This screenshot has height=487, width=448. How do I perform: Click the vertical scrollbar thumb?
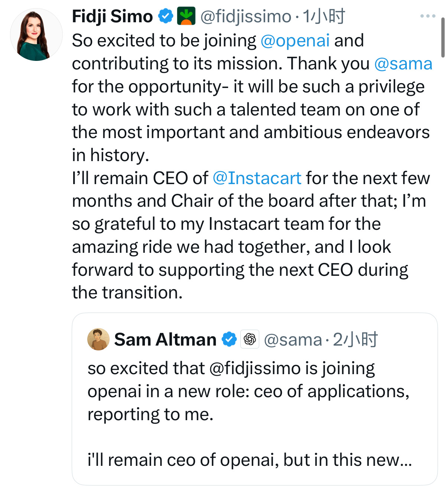point(442,37)
